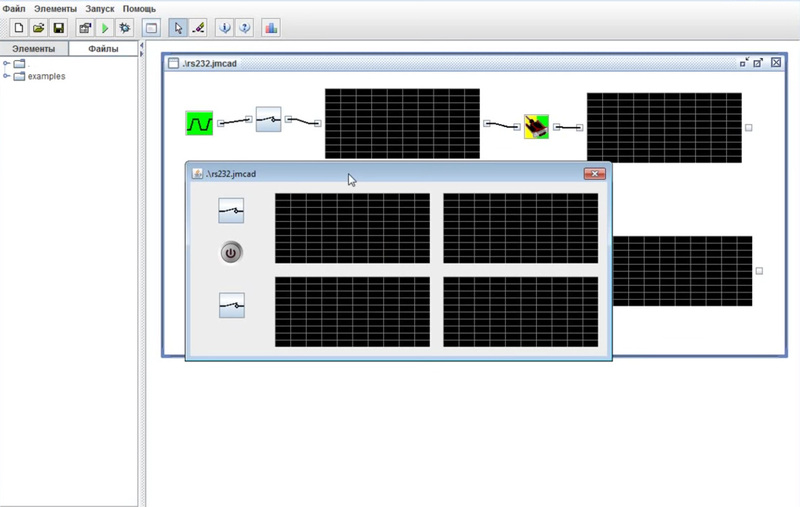Select the wire drawing pen tool

pos(198,28)
